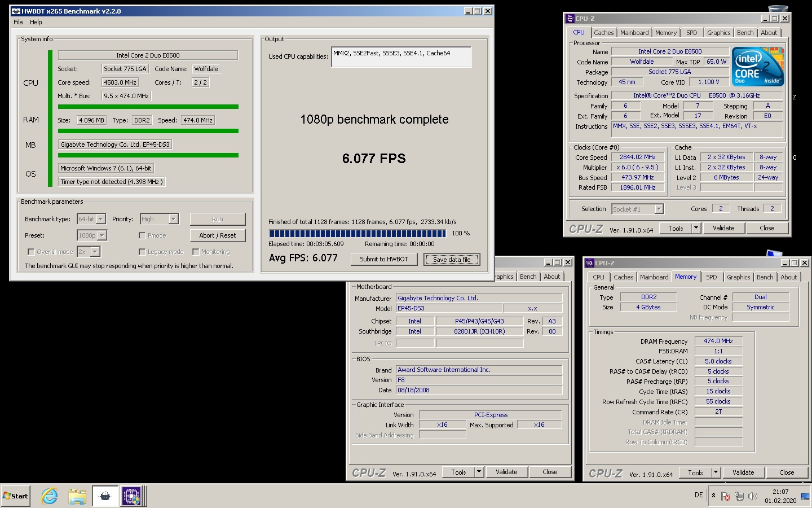
Task: Open the Start menu
Action: pos(15,496)
